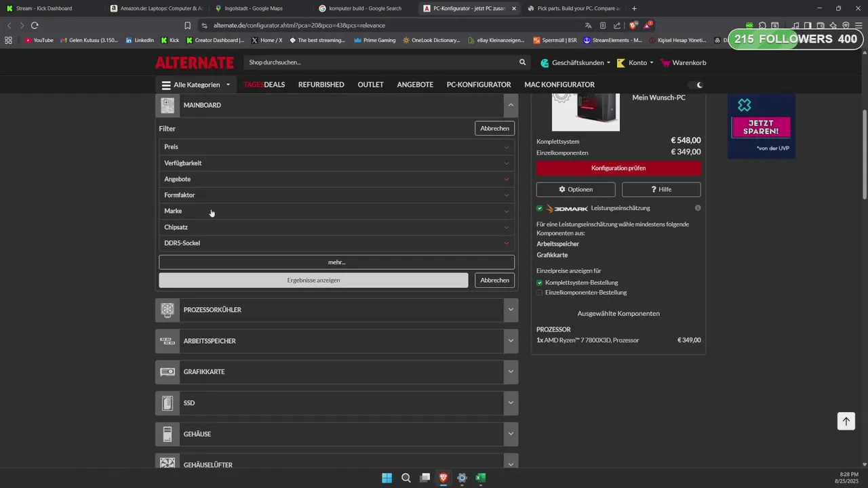
Task: Expand the DDR5-Sockel filter
Action: pos(336,243)
